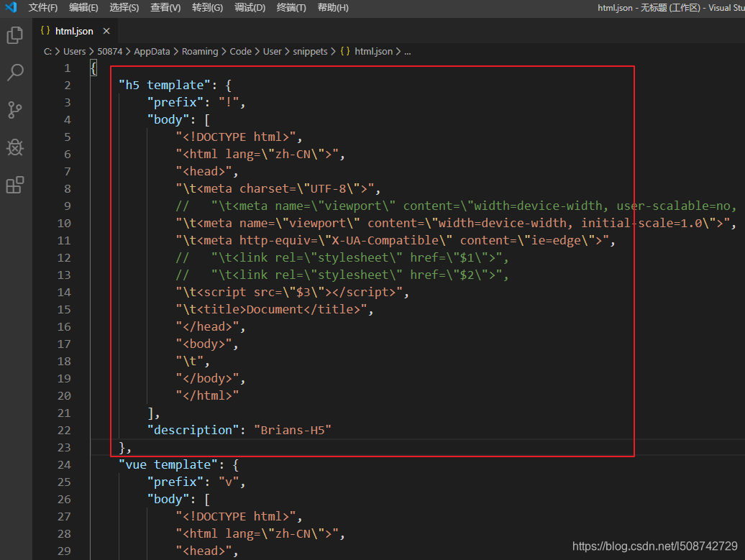
Task: Select the AppData breadcrumb segment
Action: click(x=152, y=51)
